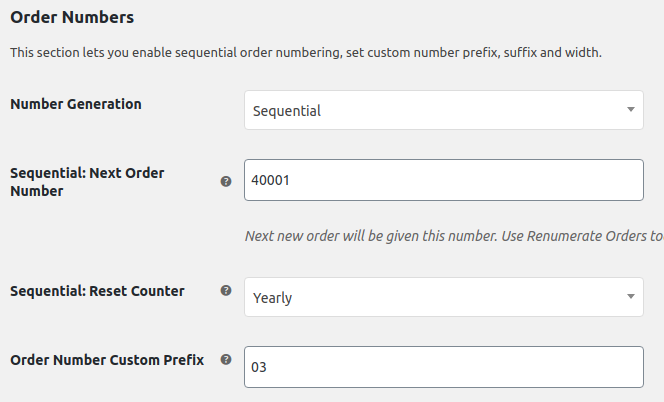
Task: Click help icon beside Reset Counter
Action: pyautogui.click(x=226, y=291)
